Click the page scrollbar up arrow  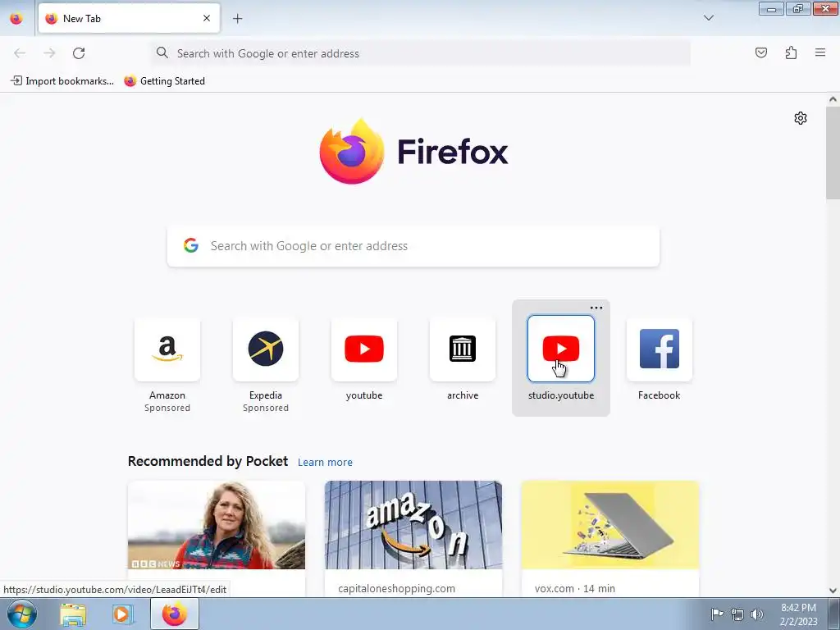click(x=833, y=99)
